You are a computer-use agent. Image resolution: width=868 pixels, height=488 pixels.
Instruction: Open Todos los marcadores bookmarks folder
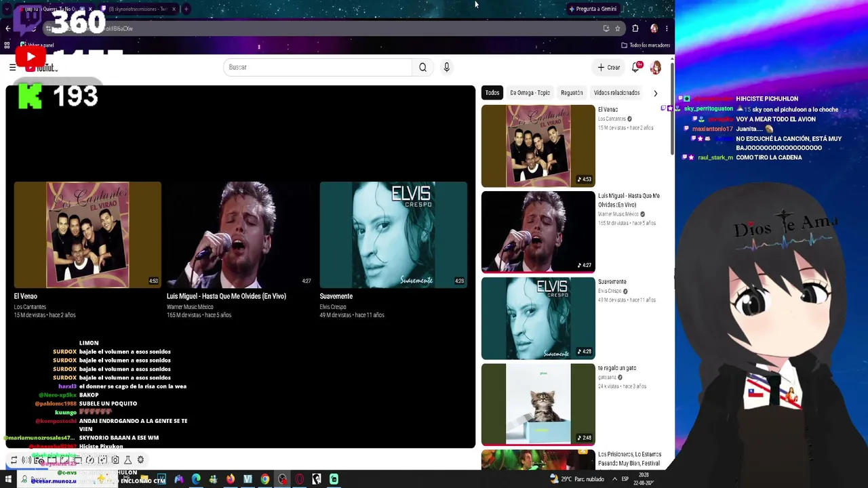coord(646,45)
